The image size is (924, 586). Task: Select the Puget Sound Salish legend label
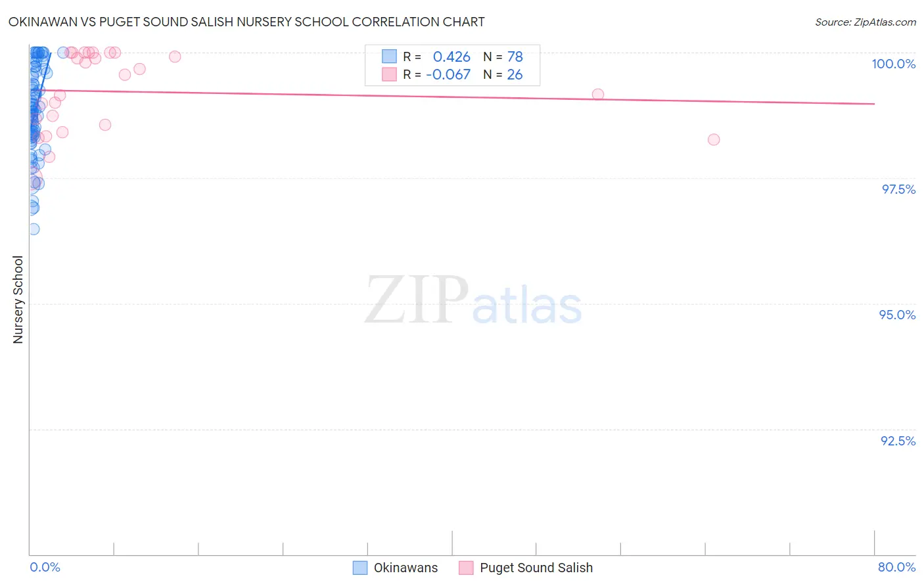click(536, 568)
